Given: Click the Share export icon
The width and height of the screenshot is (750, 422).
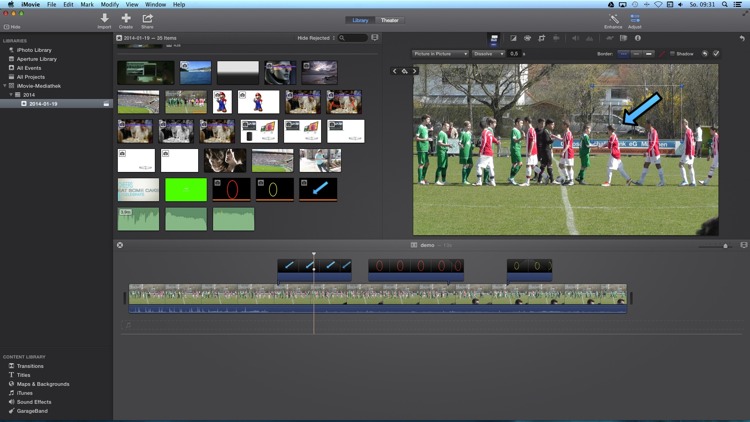Looking at the screenshot, I should pyautogui.click(x=147, y=19).
